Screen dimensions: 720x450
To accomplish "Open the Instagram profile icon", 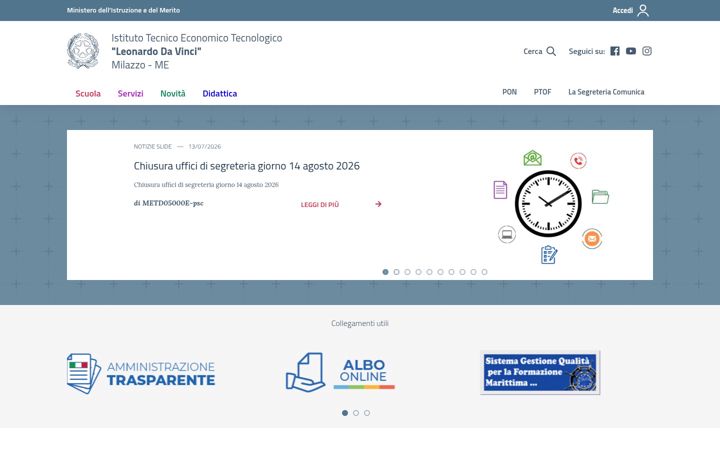I will point(647,51).
